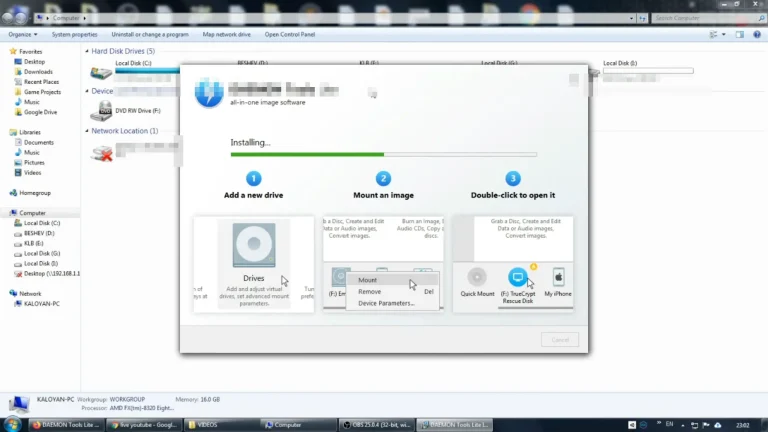
Task: Click the refresh button beside address bar
Action: tap(643, 18)
